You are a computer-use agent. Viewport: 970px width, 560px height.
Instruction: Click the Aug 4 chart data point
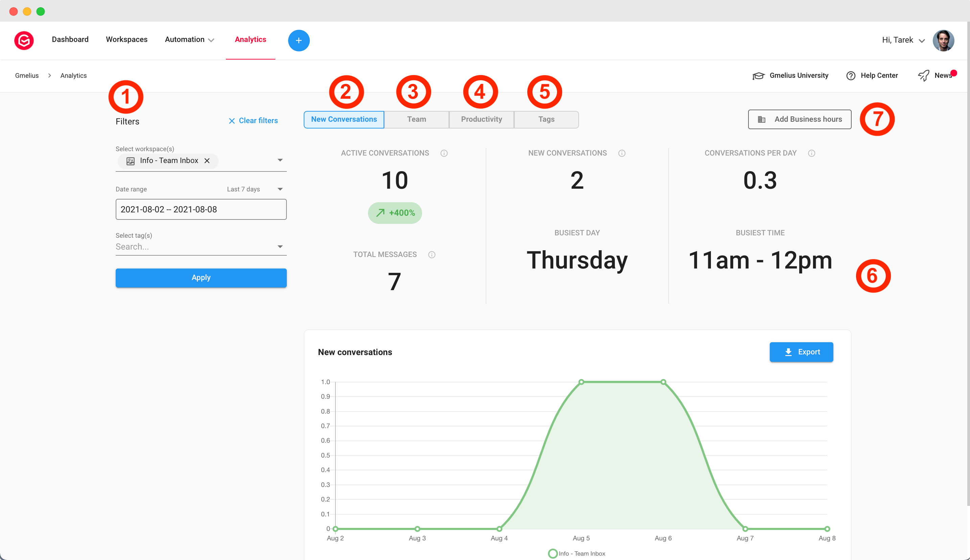[499, 529]
